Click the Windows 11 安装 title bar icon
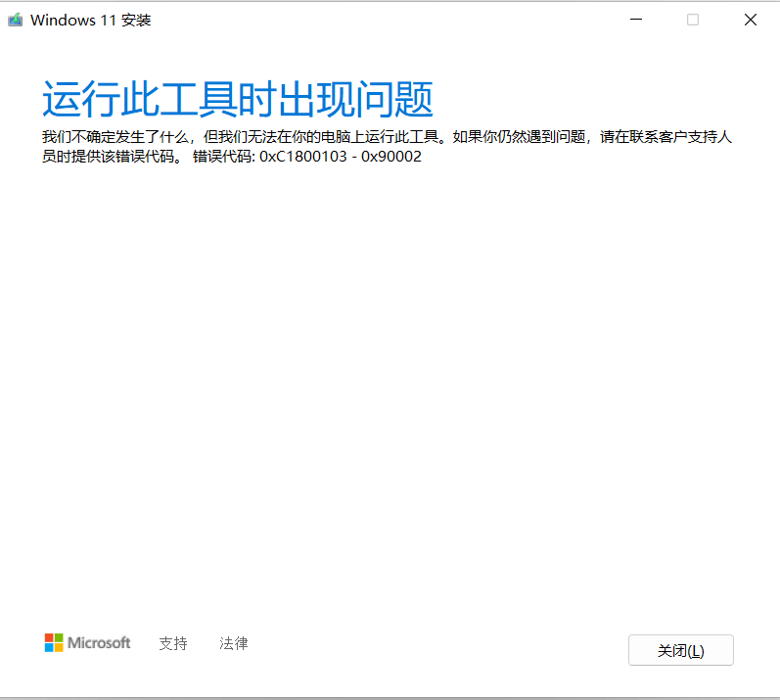 click(16, 20)
